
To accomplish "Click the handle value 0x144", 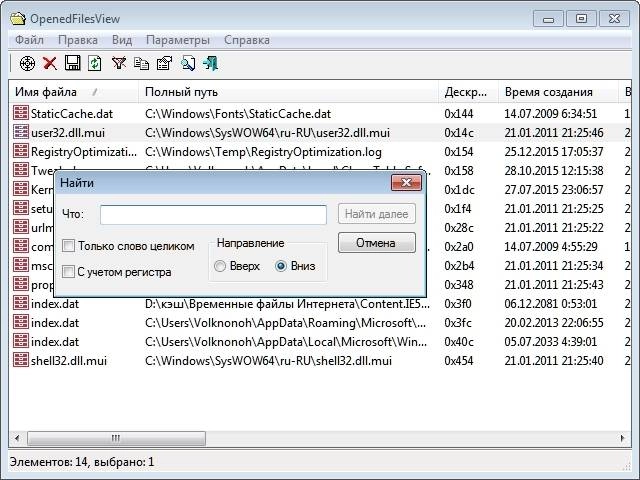I will tap(459, 114).
